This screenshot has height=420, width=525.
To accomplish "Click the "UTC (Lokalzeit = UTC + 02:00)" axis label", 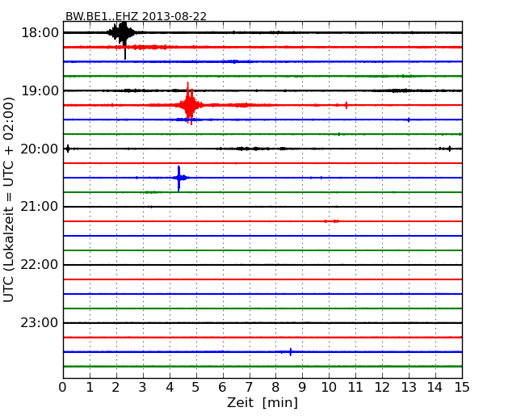I will (x=9, y=199).
